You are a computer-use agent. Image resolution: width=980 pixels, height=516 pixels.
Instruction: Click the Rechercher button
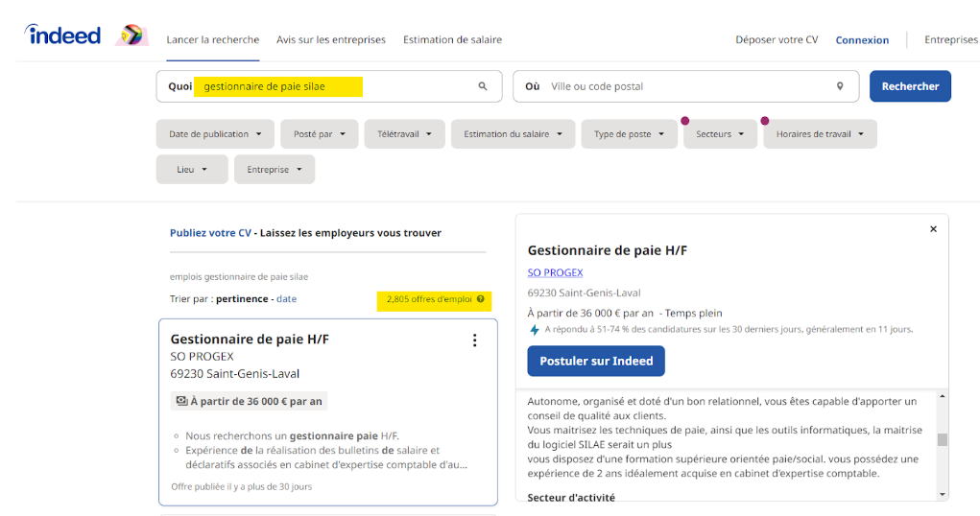pos(910,86)
